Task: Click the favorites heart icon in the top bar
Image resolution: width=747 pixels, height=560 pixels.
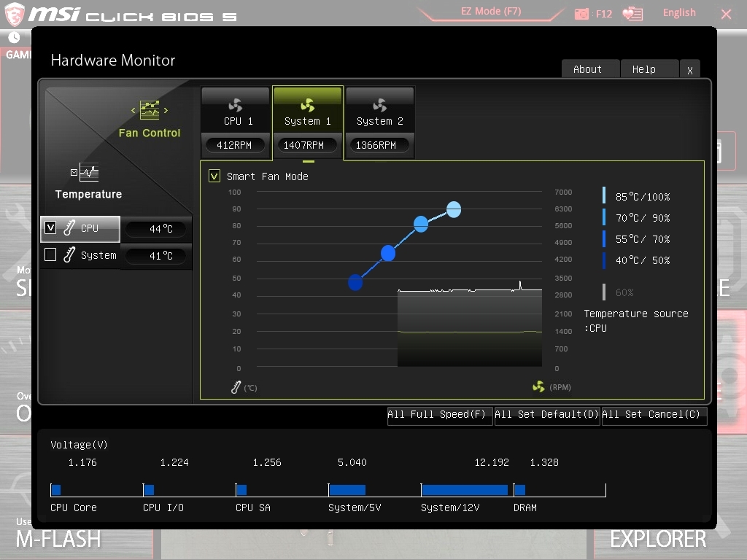Action: click(632, 14)
